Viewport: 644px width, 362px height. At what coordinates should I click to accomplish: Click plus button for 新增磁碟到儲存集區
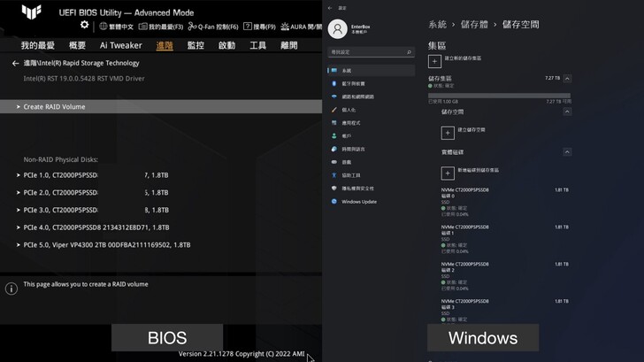448,173
